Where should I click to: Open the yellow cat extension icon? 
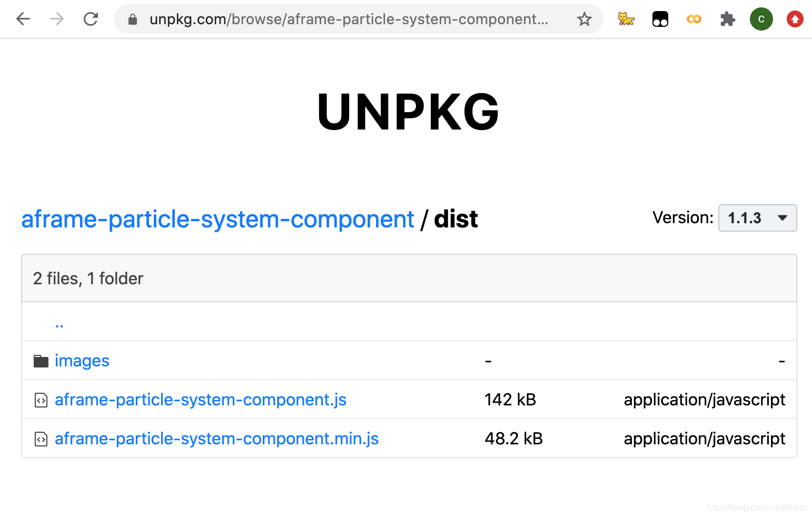626,19
